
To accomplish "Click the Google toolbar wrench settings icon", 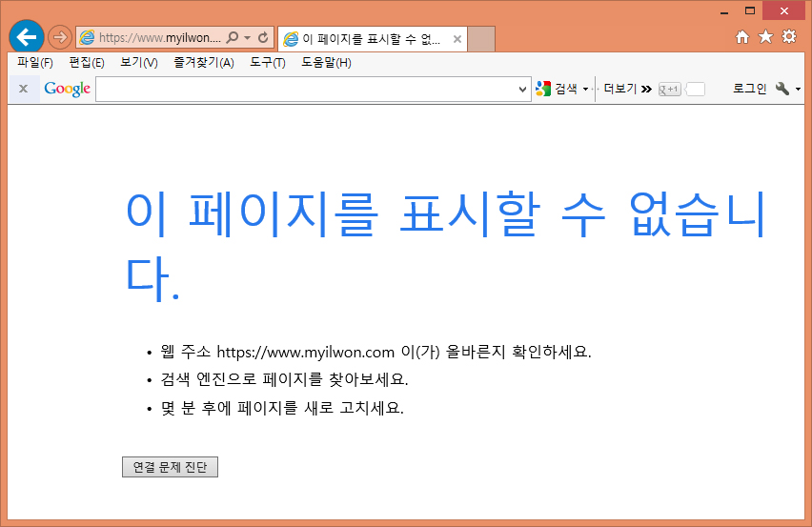I will tap(782, 89).
